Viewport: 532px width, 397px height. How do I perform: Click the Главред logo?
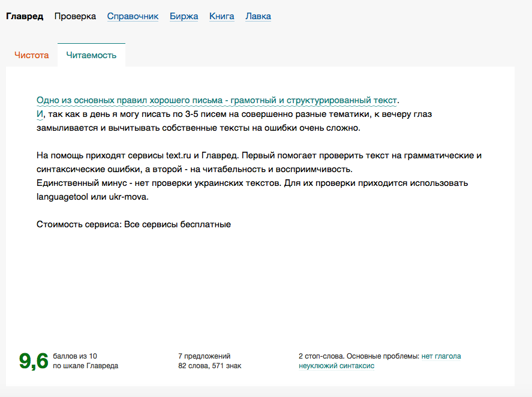tap(24, 16)
